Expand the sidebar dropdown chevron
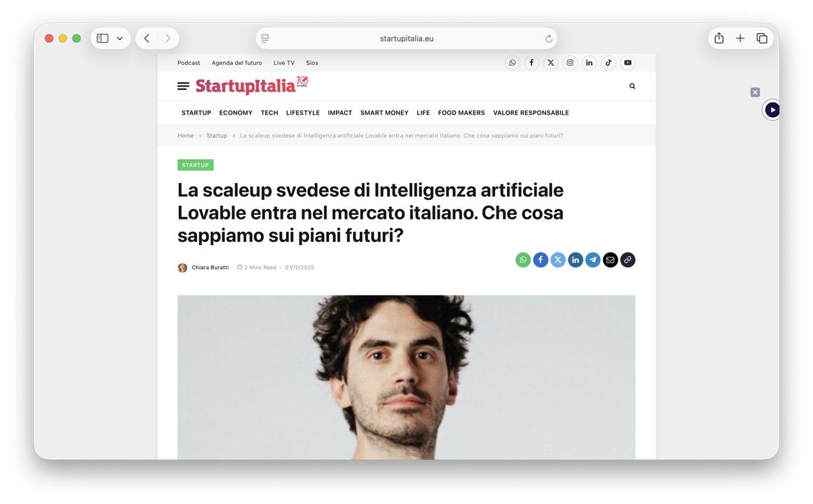The height and width of the screenshot is (504, 813). (120, 39)
